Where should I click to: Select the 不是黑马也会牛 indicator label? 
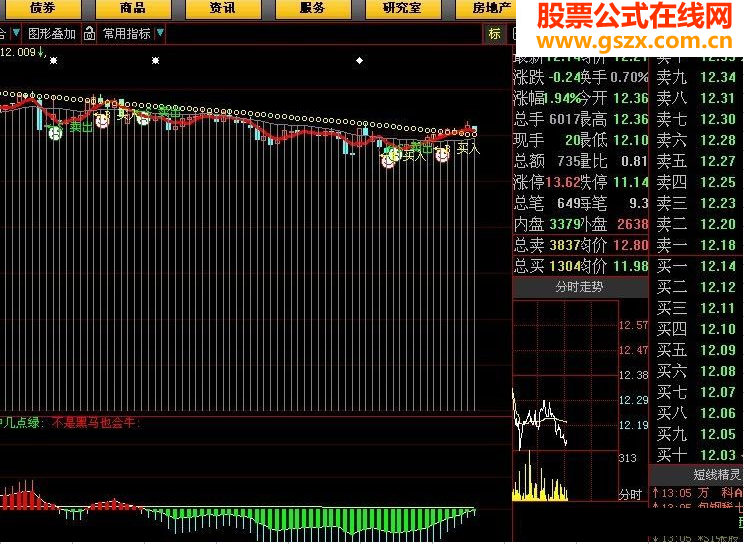point(94,422)
